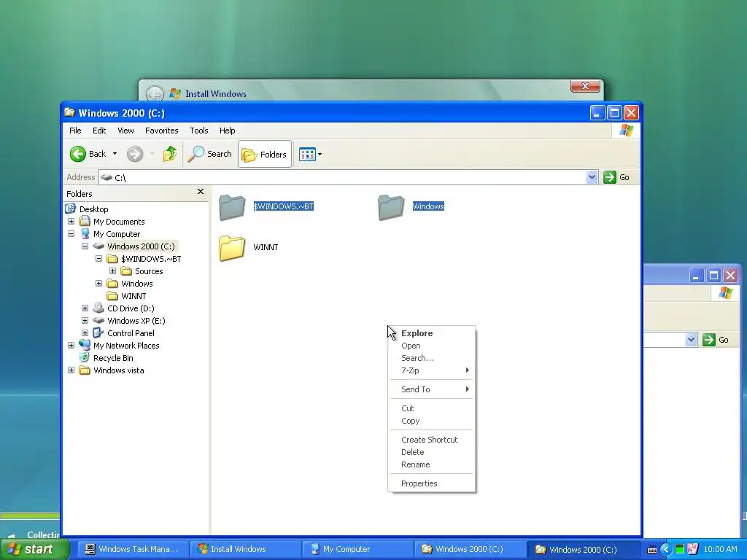
Task: Open the Help menu
Action: 228,131
